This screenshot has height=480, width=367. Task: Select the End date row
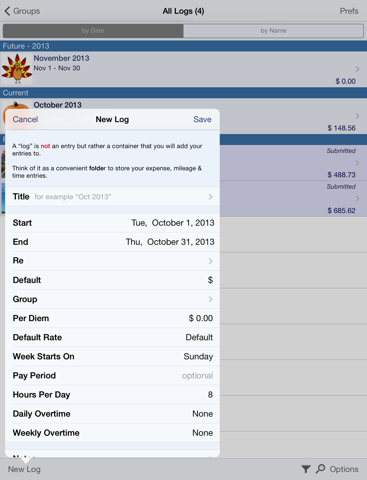(x=112, y=242)
